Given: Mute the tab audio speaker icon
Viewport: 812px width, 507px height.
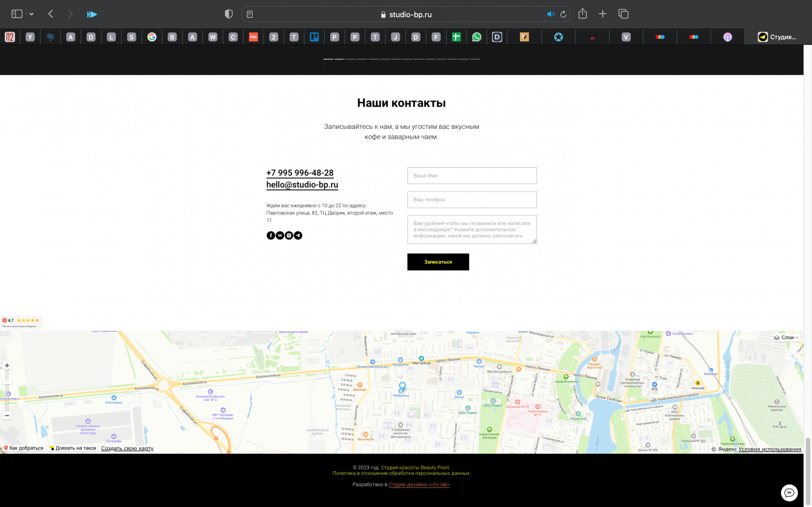Looking at the screenshot, I should pos(550,14).
